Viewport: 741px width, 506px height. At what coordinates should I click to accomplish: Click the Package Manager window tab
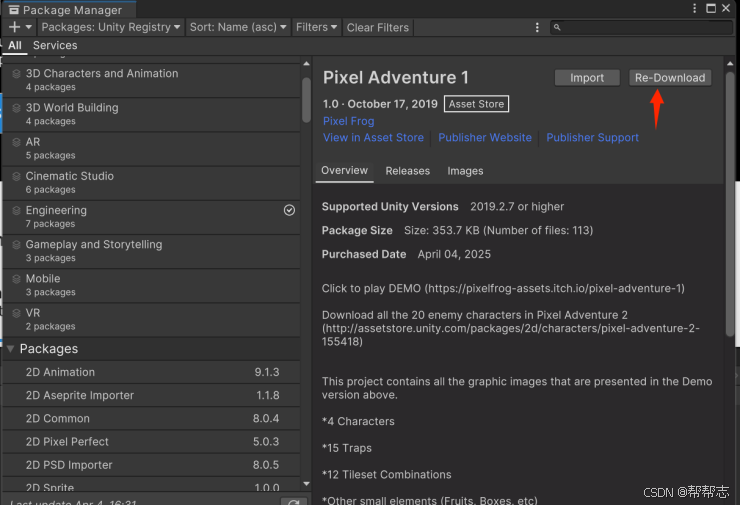click(69, 10)
